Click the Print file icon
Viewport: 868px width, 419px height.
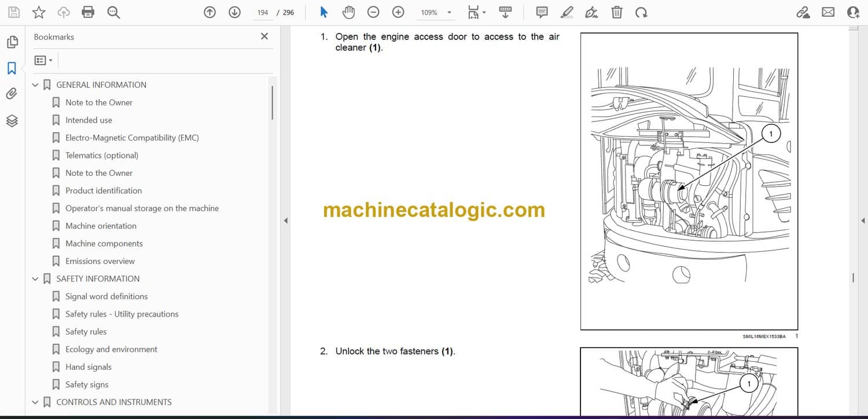(x=88, y=12)
